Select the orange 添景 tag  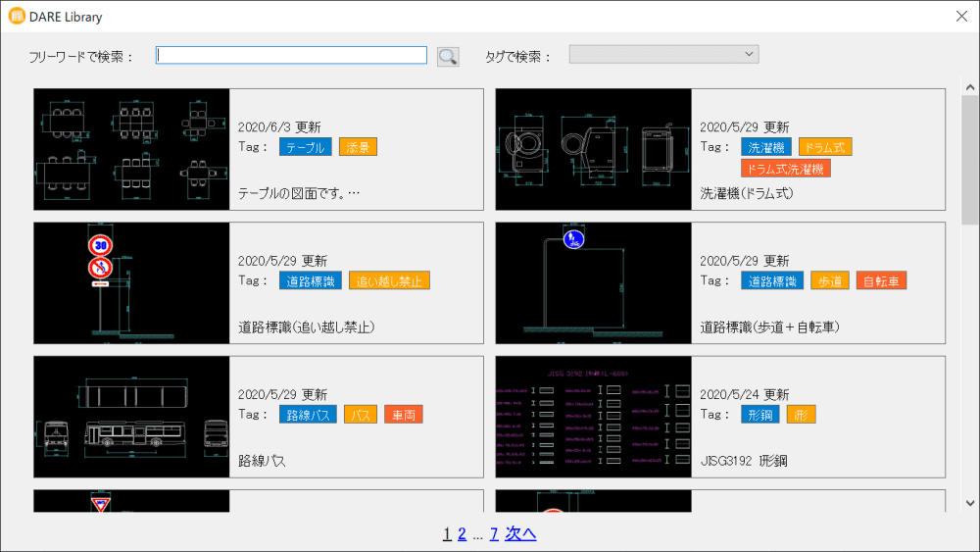358,147
